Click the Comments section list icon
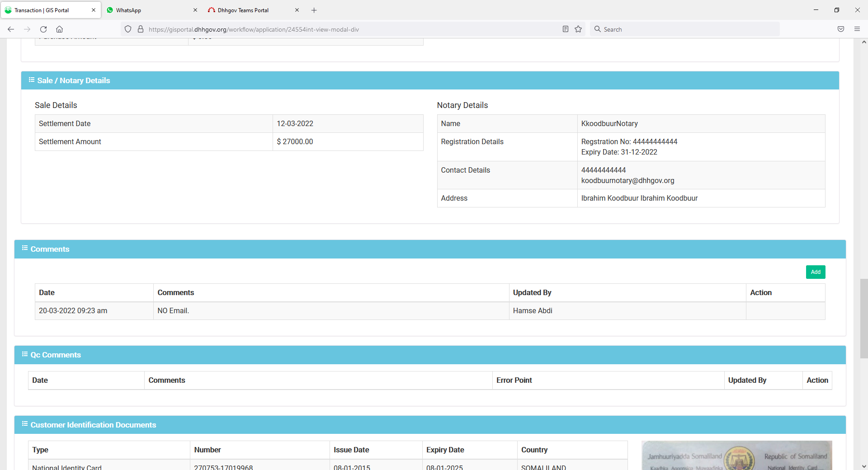The height and width of the screenshot is (470, 868). click(x=25, y=249)
